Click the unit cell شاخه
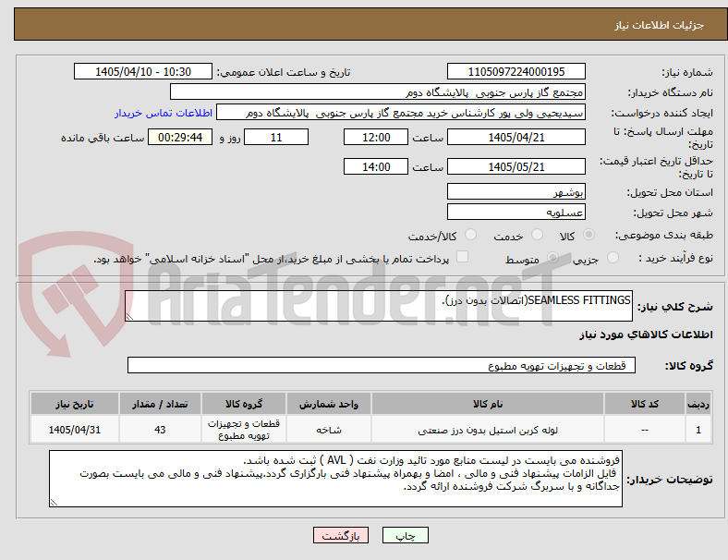The height and width of the screenshot is (560, 728). (329, 430)
